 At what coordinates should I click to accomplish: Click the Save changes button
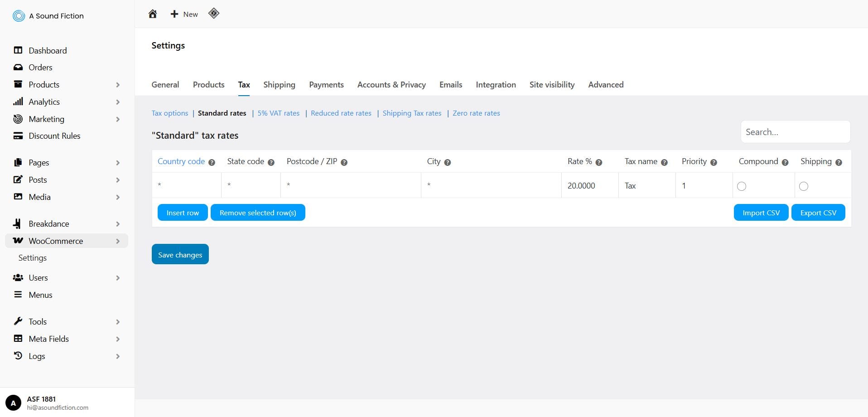pos(180,254)
